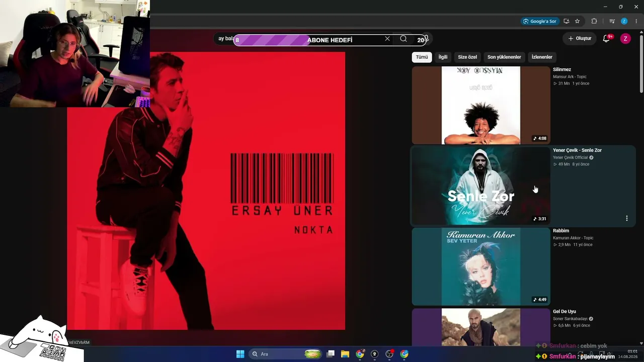Open the Senle Zor video options menu
Image resolution: width=644 pixels, height=362 pixels.
coord(627,218)
